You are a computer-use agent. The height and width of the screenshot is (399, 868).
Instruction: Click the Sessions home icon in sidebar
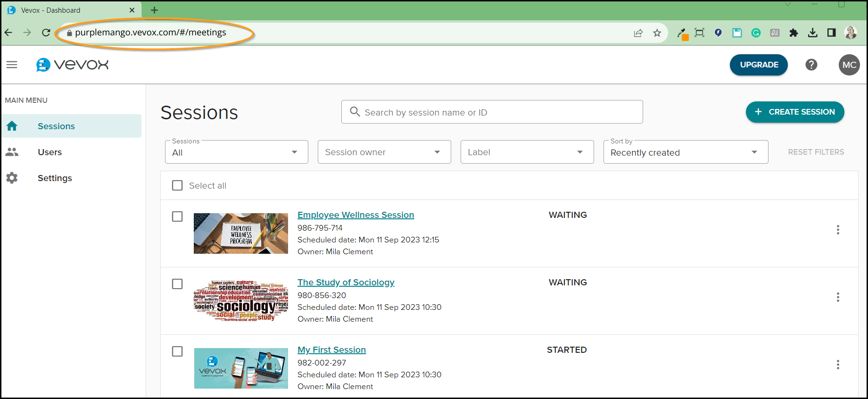[x=12, y=126]
